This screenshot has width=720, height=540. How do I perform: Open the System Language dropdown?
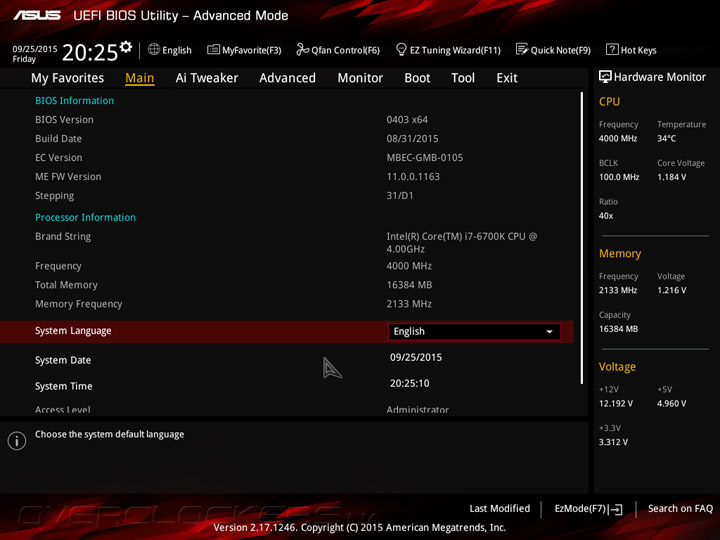point(474,332)
